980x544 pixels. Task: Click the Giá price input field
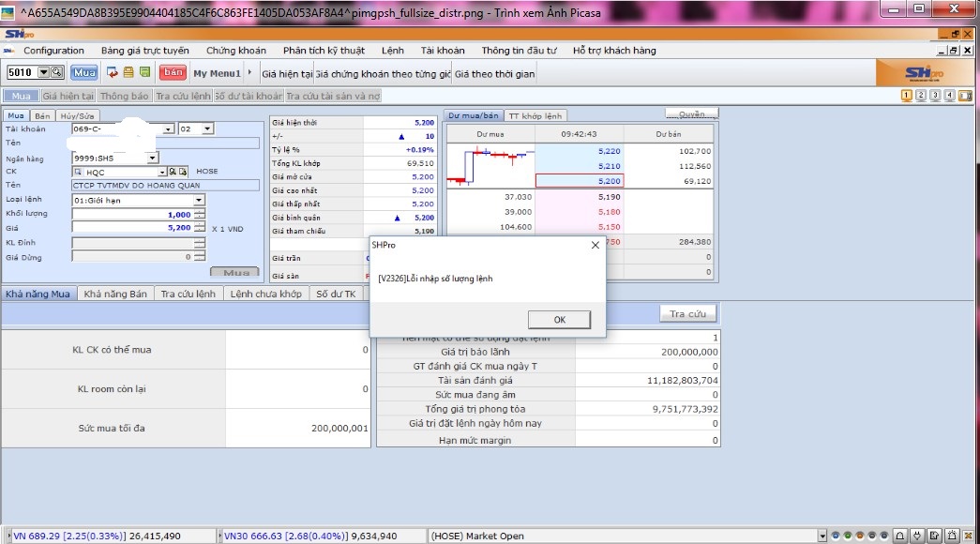pos(132,228)
